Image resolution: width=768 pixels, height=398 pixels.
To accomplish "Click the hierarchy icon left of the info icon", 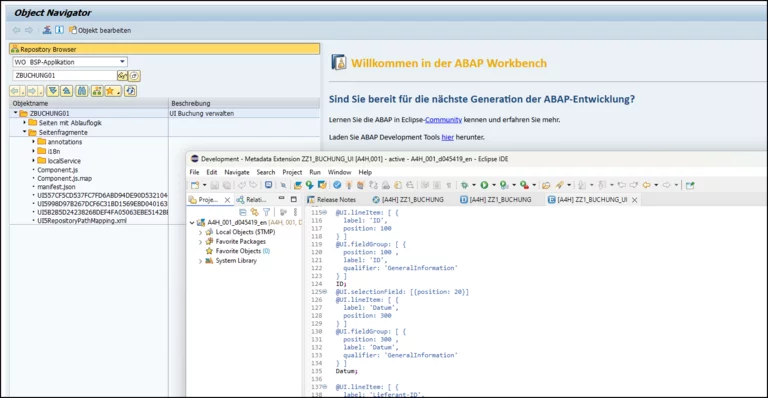I will [47, 30].
